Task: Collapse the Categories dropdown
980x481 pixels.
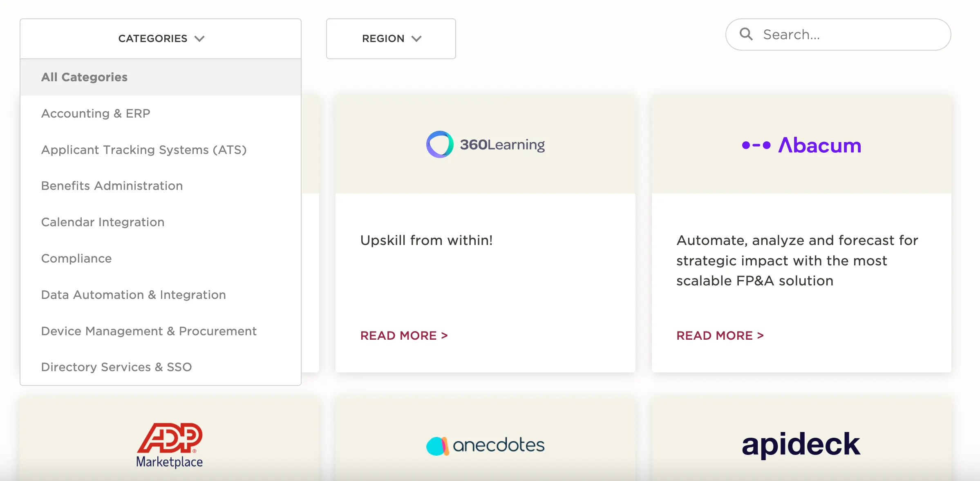Action: tap(161, 38)
